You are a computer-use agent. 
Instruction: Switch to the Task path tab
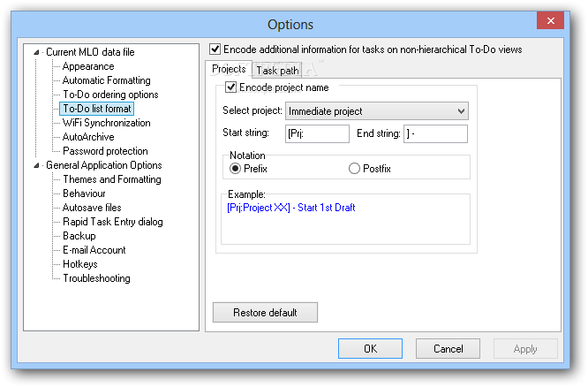[x=277, y=70]
